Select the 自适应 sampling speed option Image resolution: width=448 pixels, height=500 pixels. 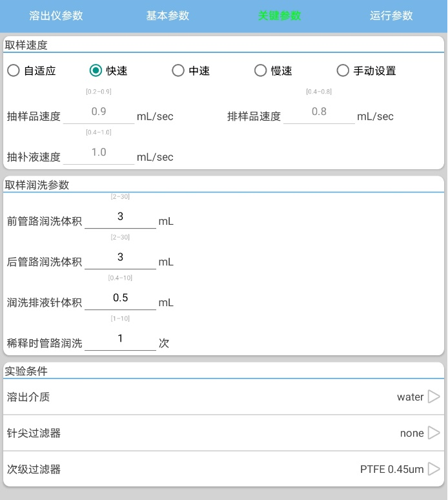(32, 70)
